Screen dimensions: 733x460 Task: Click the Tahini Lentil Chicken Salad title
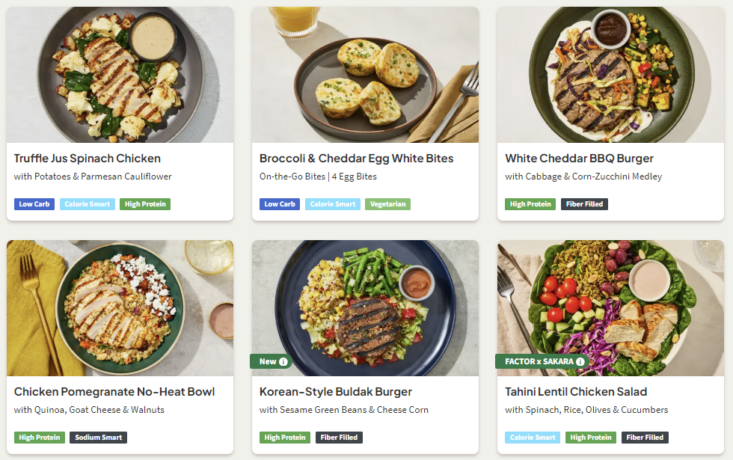(x=576, y=391)
